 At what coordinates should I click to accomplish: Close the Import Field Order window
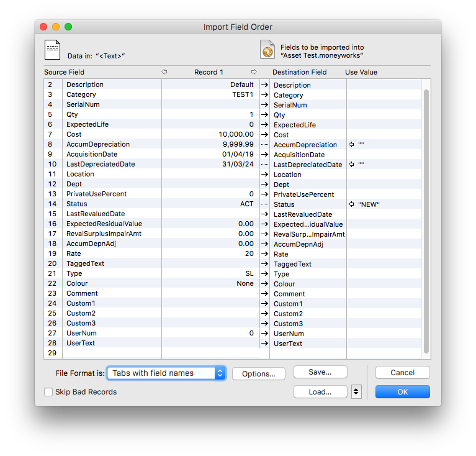point(43,27)
